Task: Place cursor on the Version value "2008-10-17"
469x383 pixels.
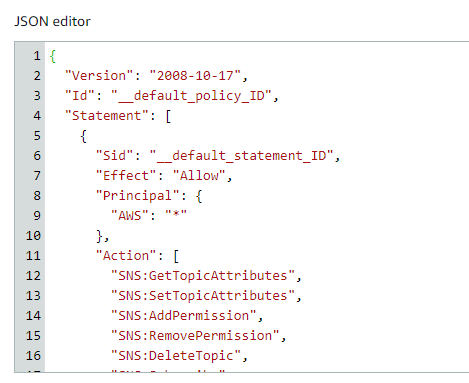Action: [195, 76]
